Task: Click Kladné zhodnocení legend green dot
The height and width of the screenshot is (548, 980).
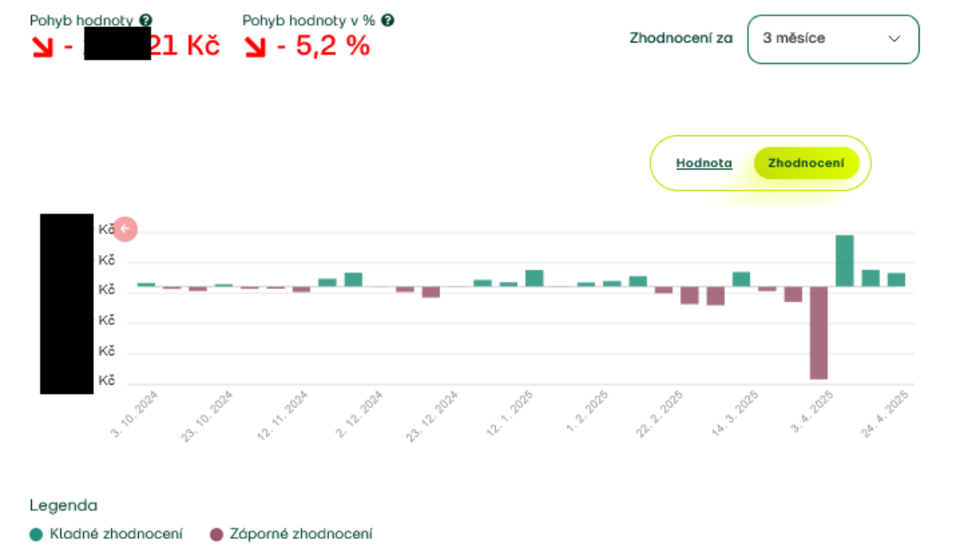Action: point(36,534)
